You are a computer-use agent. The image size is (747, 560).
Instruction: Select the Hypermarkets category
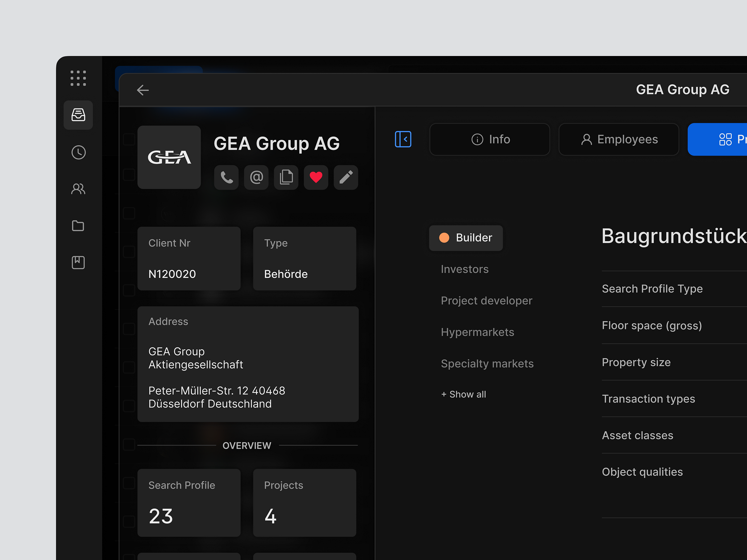(x=477, y=332)
